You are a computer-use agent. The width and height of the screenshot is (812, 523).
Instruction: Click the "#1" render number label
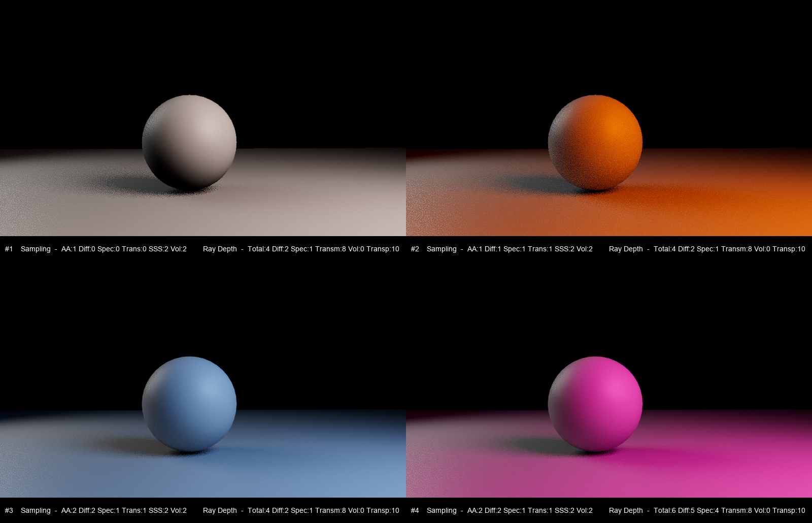(x=9, y=249)
